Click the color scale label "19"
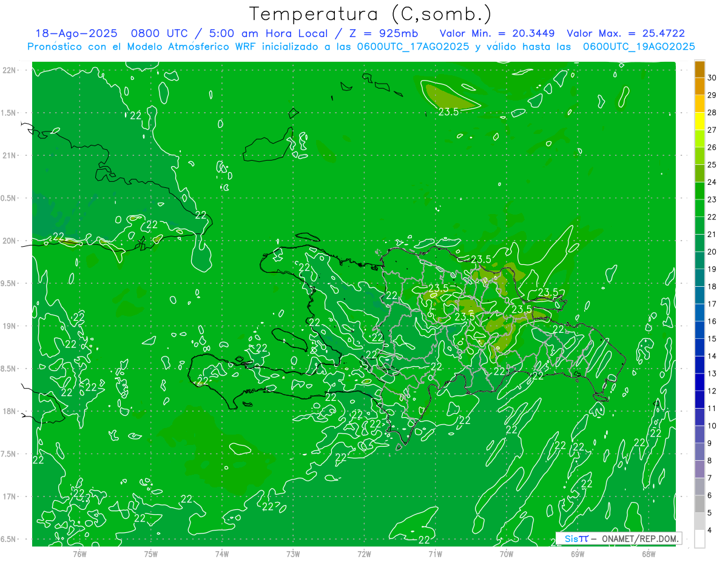The image size is (728, 562). (712, 269)
